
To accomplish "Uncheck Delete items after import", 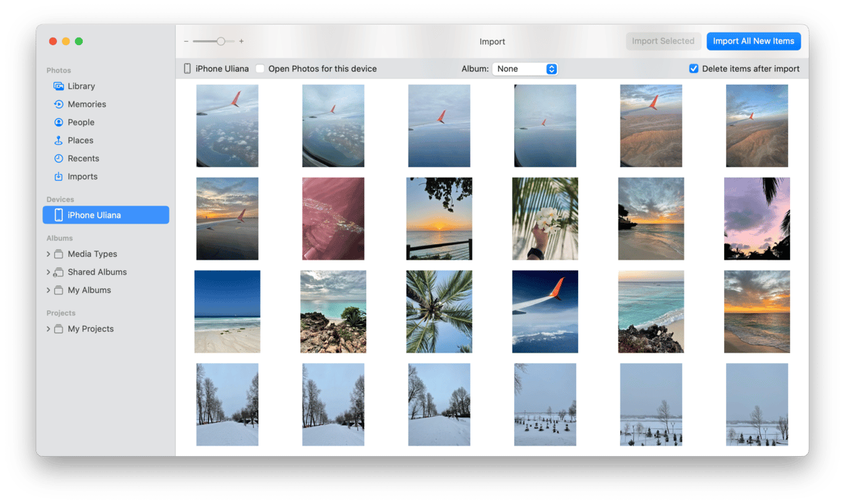I will tap(694, 69).
